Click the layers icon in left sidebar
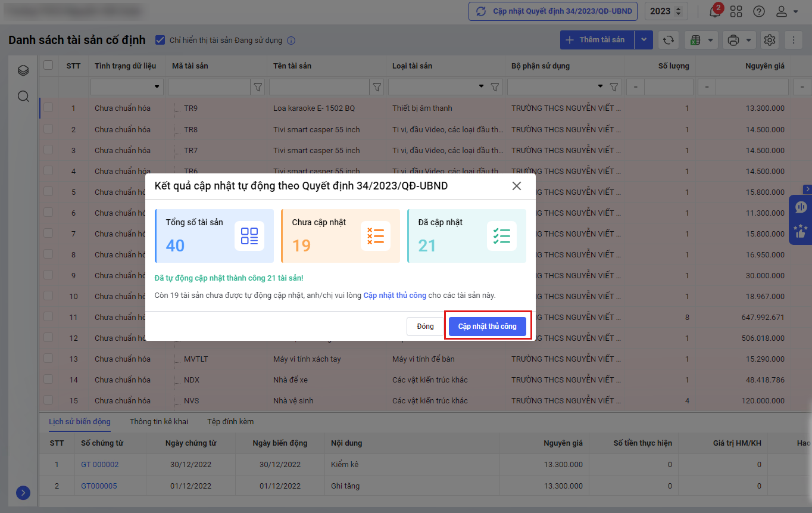Screen dimensions: 812x513 click(x=23, y=71)
